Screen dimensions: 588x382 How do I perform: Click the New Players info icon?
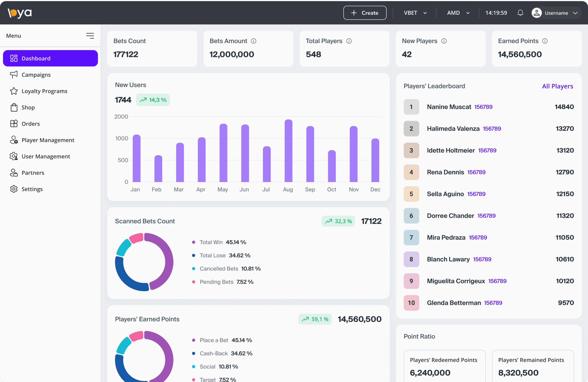pyautogui.click(x=444, y=41)
